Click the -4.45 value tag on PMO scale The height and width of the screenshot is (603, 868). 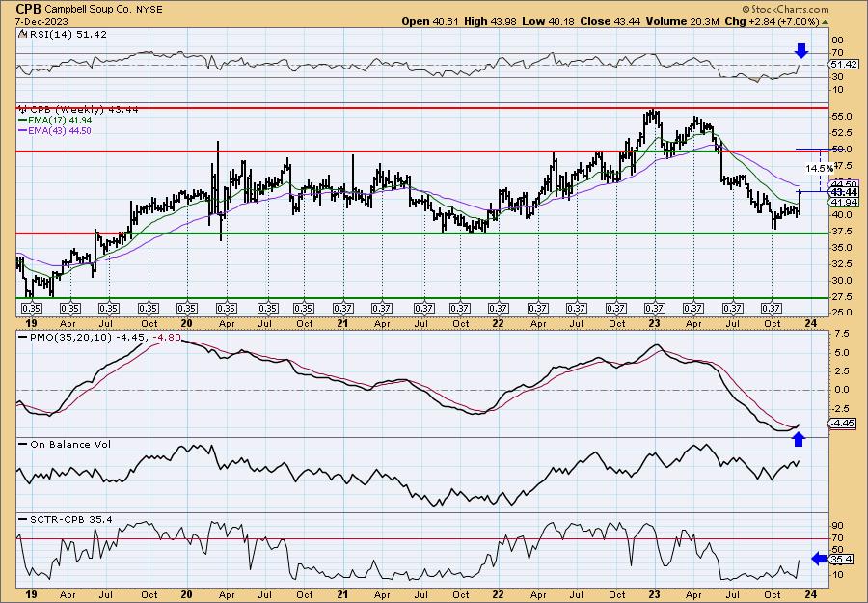[x=843, y=424]
